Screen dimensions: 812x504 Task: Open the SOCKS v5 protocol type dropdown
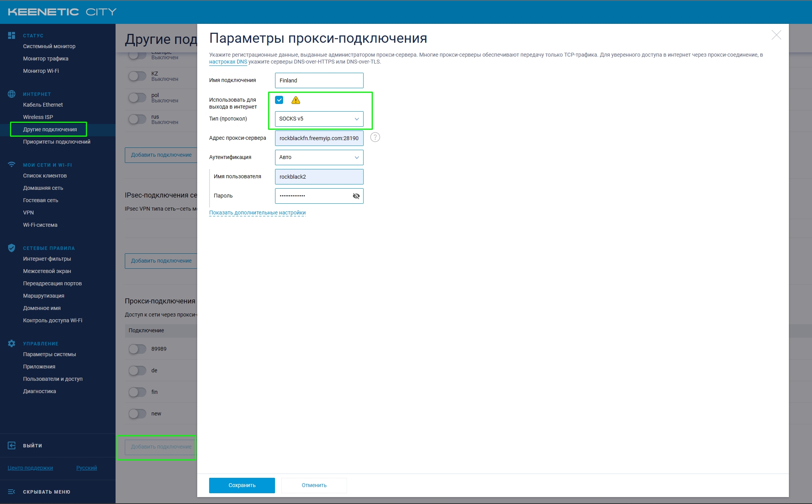click(x=319, y=119)
